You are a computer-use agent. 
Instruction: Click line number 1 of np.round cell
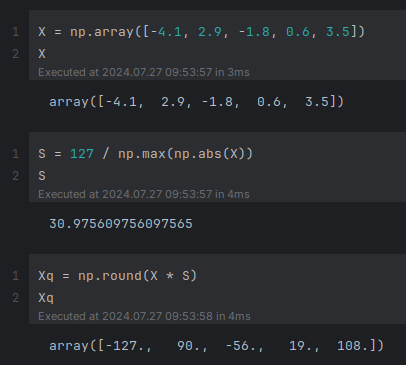(x=16, y=276)
